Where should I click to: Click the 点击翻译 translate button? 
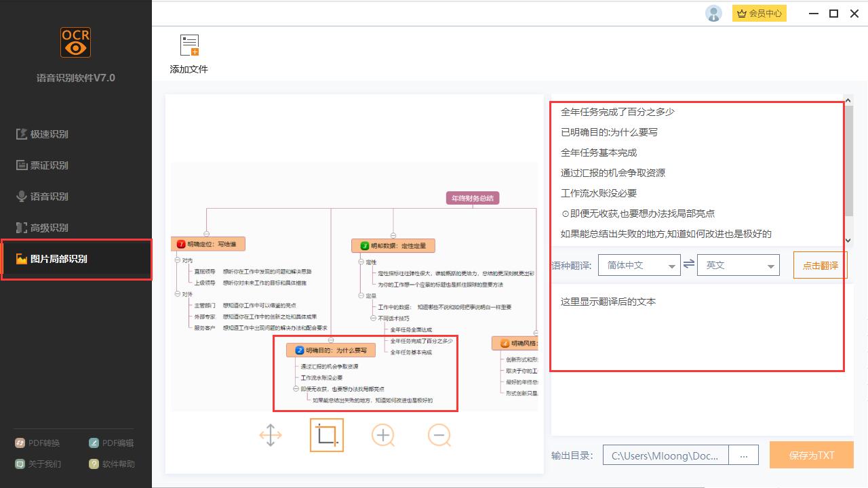[820, 264]
